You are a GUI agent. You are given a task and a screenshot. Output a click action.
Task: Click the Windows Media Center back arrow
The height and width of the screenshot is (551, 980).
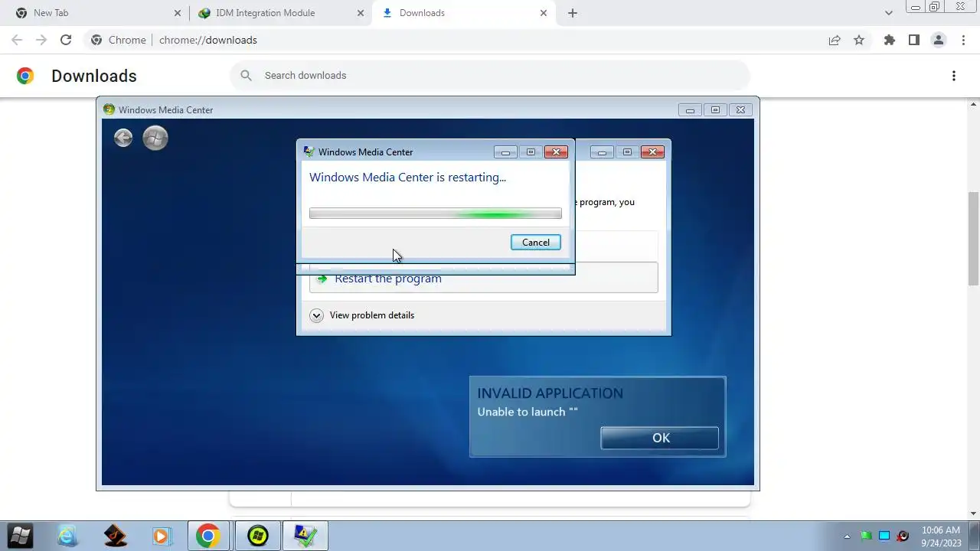[x=123, y=138]
